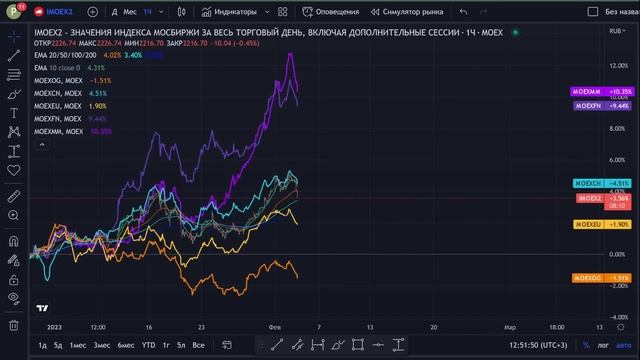640x360 pixels.
Task: Click the MOEXMM +10.35% price label
Action: [x=602, y=91]
